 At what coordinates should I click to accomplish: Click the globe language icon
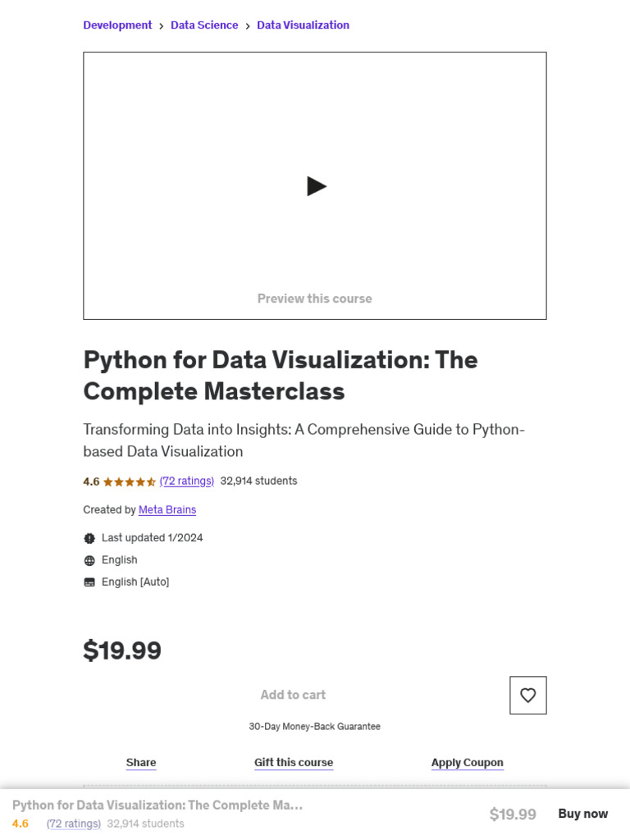click(89, 560)
